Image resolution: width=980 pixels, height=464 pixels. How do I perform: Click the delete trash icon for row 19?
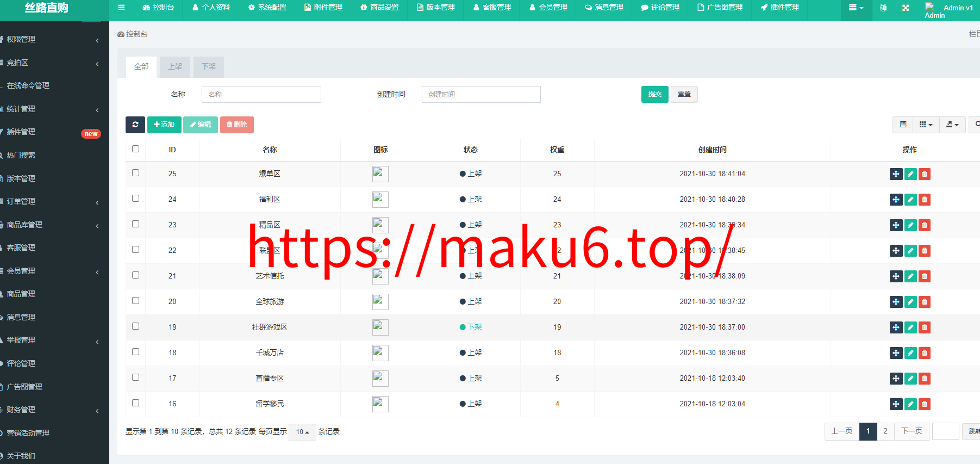925,327
